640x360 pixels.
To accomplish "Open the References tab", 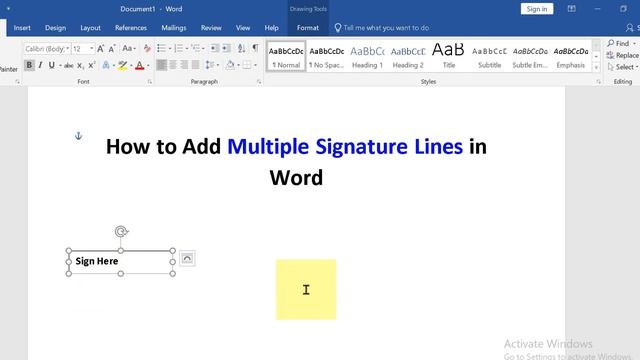I will [131, 28].
